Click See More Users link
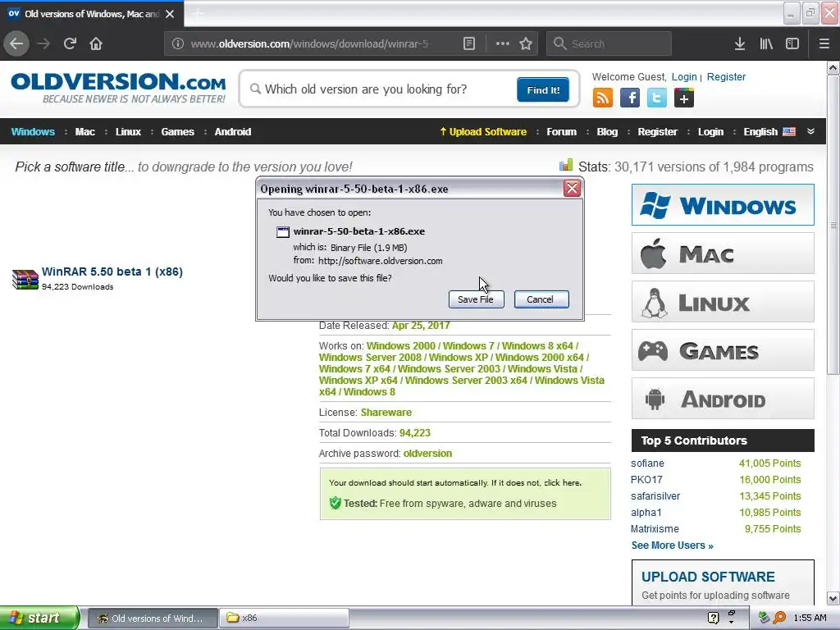 pyautogui.click(x=673, y=546)
